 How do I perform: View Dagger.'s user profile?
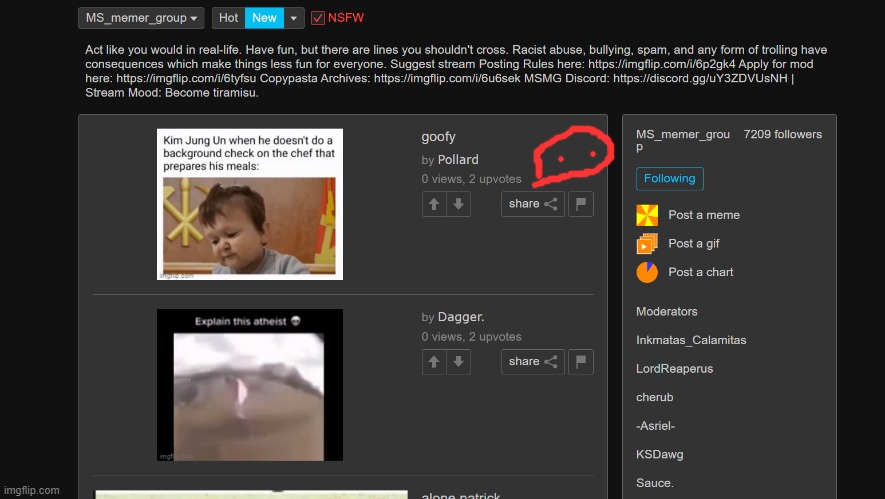pyautogui.click(x=461, y=317)
